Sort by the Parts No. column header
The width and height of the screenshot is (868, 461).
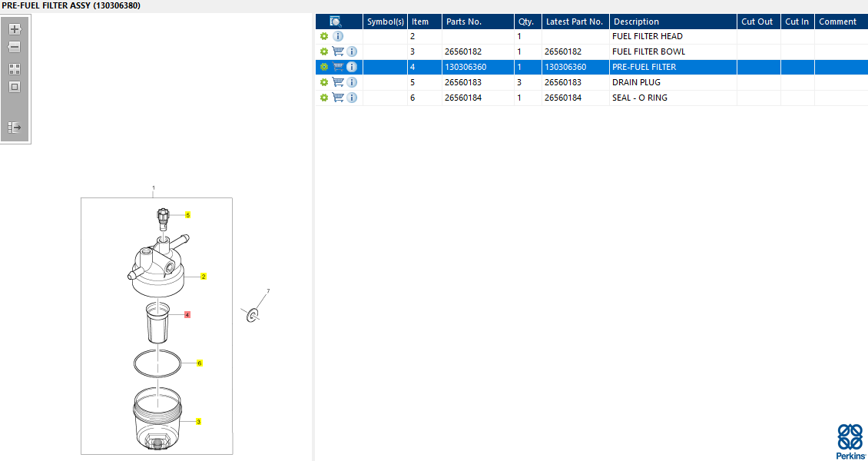point(478,22)
